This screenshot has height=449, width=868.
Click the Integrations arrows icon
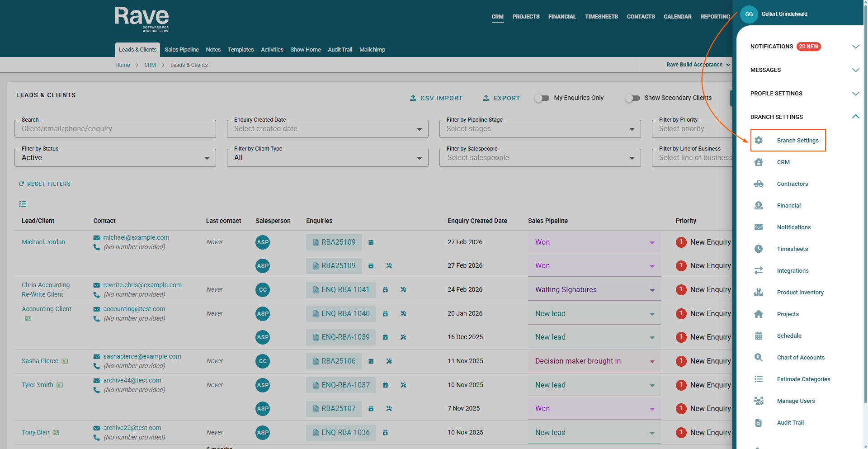pyautogui.click(x=759, y=270)
